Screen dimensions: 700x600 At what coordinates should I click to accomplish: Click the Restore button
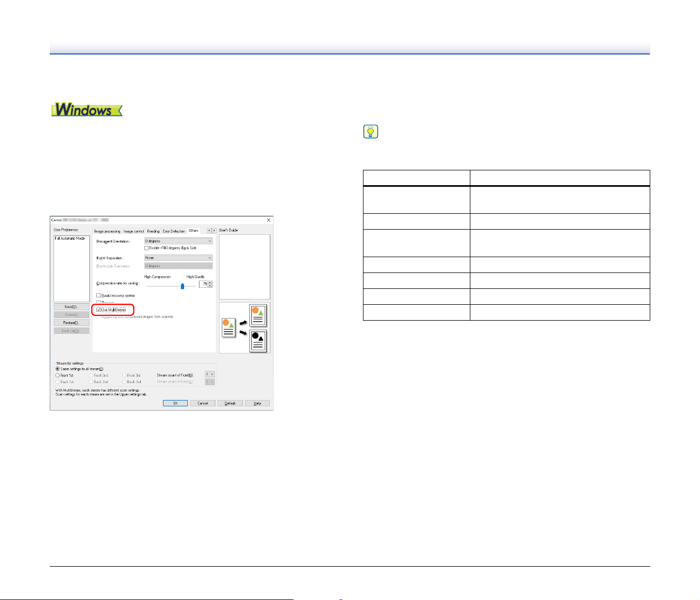pos(71,323)
